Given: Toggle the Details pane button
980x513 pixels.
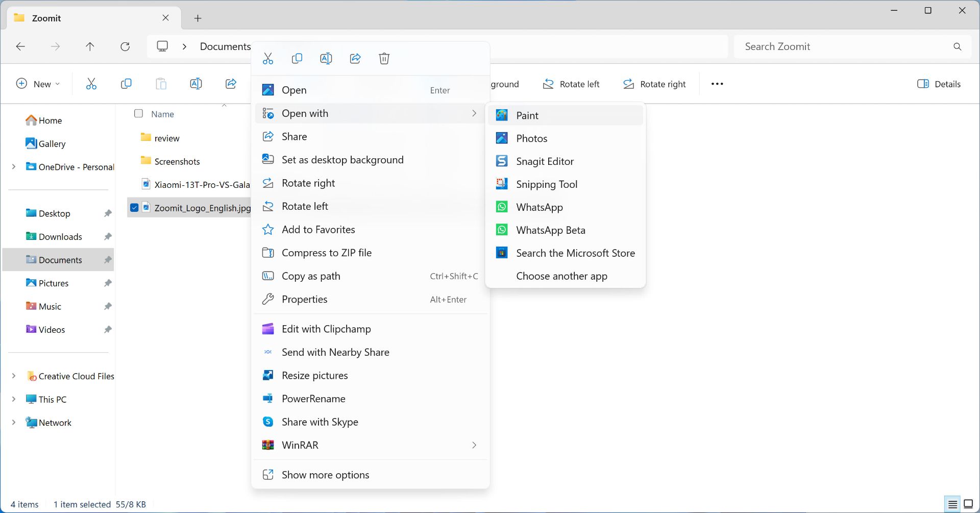Looking at the screenshot, I should (x=939, y=84).
